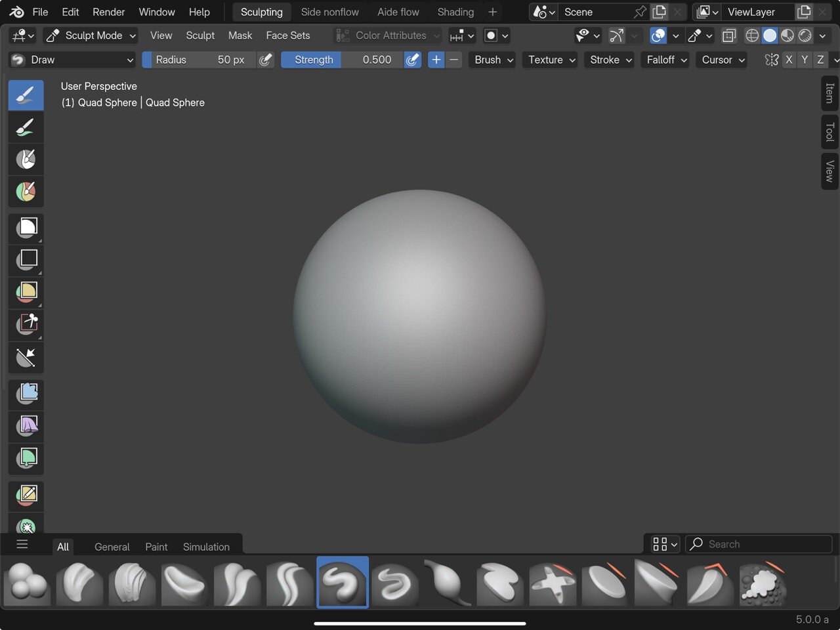
Task: Toggle viewport overlays on or off
Action: click(x=658, y=35)
